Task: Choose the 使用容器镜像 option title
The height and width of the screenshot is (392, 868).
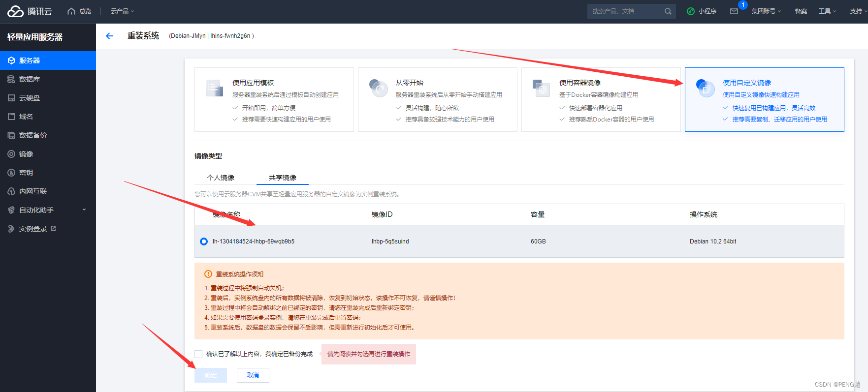Action: pos(580,83)
